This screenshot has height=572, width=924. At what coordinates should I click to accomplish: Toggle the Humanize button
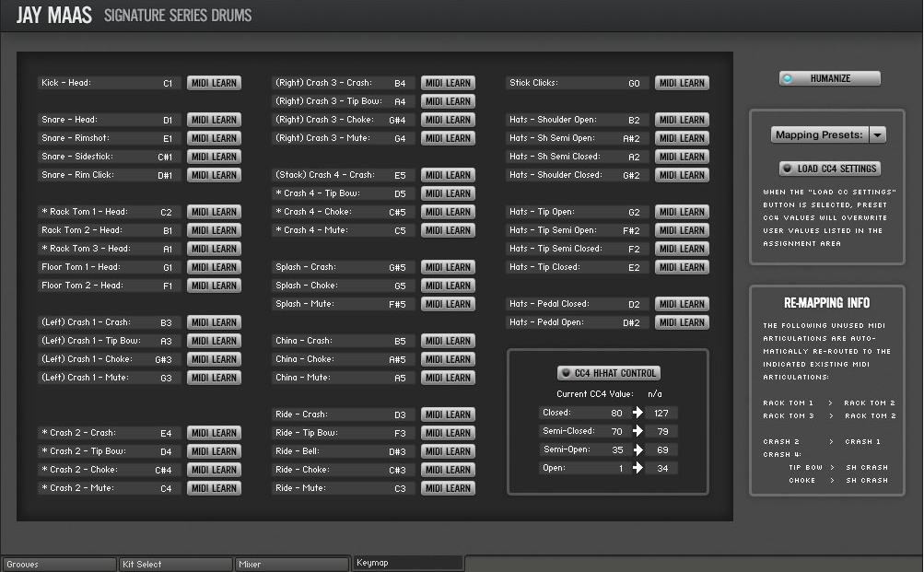point(829,78)
